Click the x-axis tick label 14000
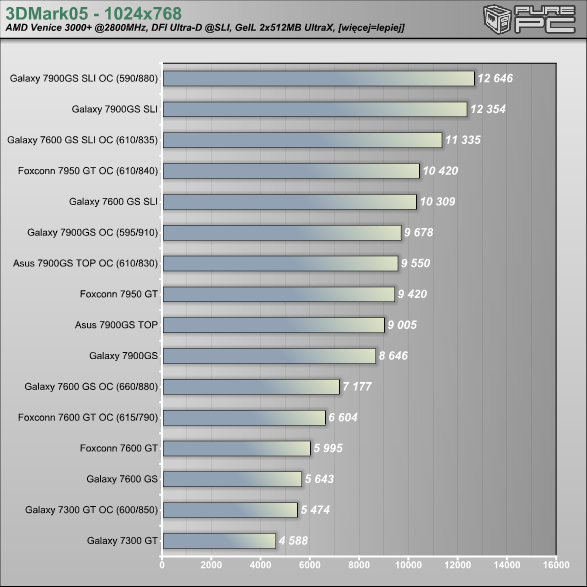This screenshot has height=587, width=587. point(507,565)
